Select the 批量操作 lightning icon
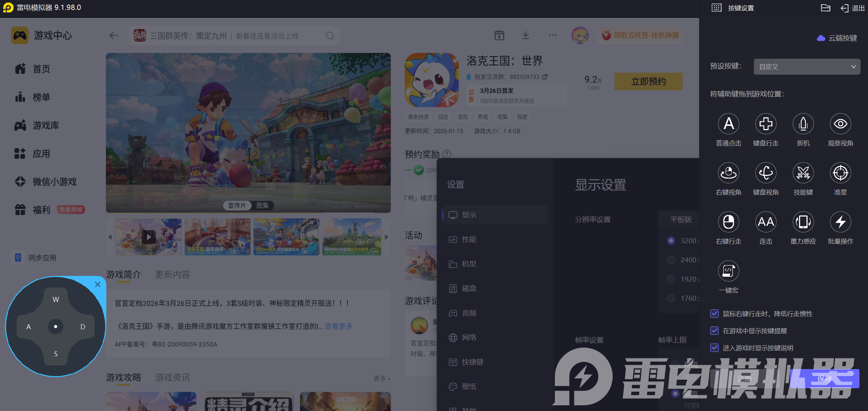Image resolution: width=868 pixels, height=411 pixels. click(x=840, y=222)
